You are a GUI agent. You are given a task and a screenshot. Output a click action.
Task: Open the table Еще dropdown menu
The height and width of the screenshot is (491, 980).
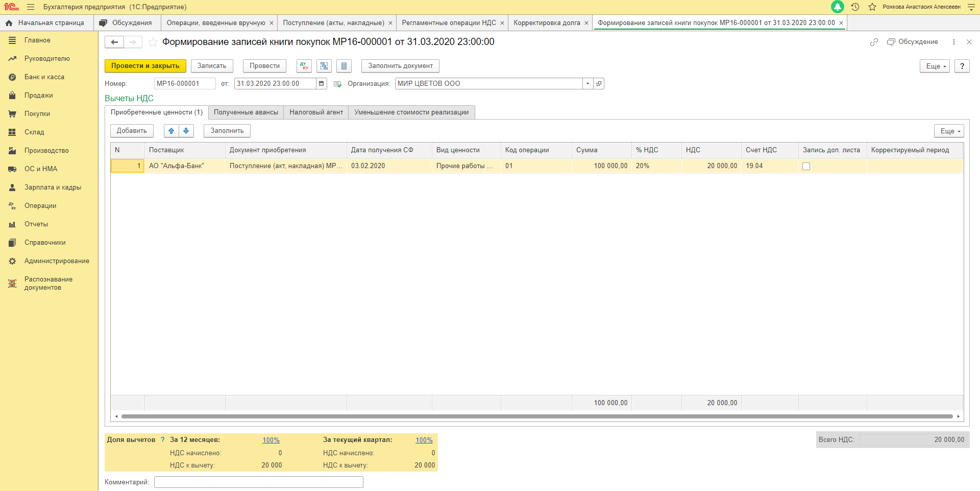tap(949, 131)
